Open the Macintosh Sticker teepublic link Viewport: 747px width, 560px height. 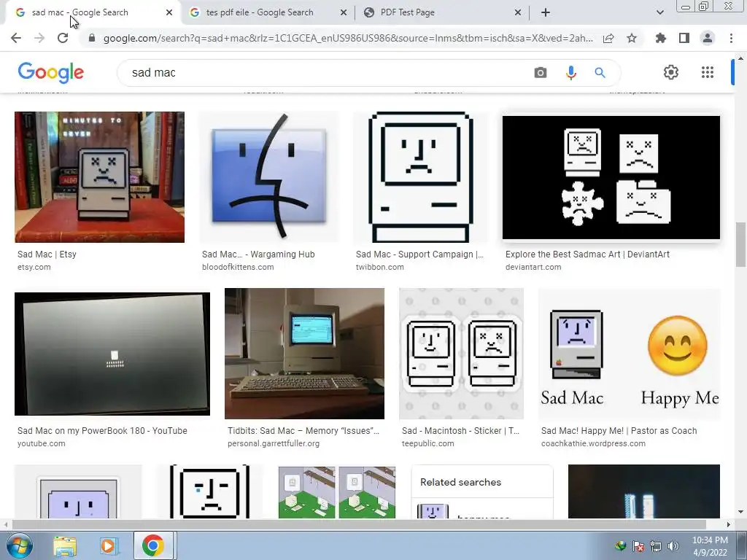pos(461,430)
